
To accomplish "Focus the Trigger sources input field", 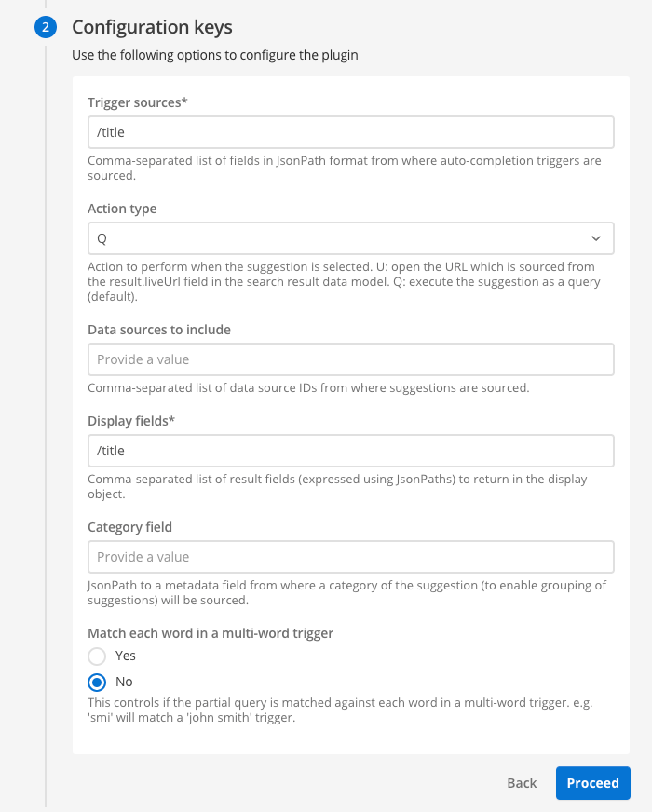I will pyautogui.click(x=350, y=132).
